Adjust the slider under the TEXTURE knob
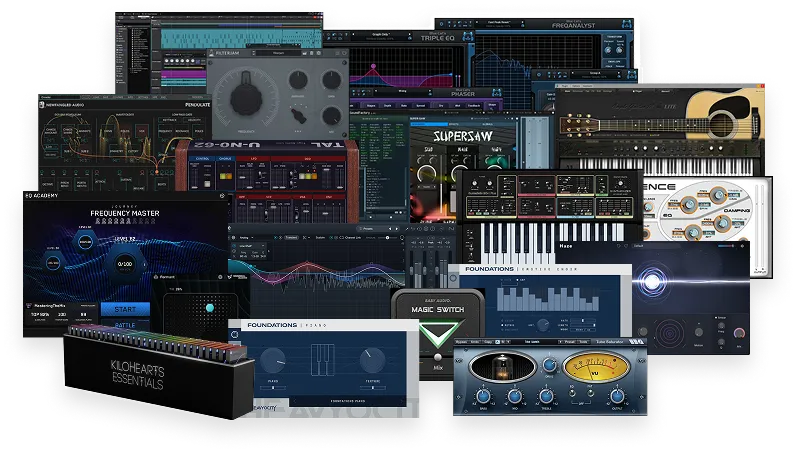This screenshot has height=454, width=797. (x=373, y=387)
